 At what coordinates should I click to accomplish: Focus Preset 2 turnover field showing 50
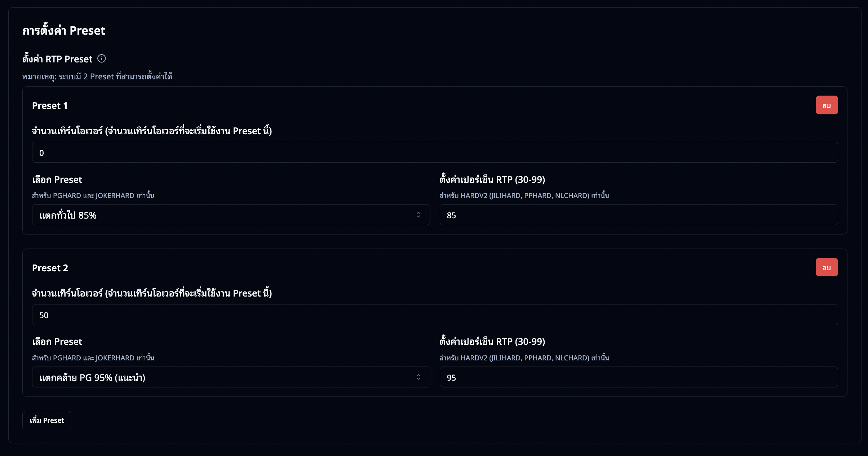[x=435, y=315]
